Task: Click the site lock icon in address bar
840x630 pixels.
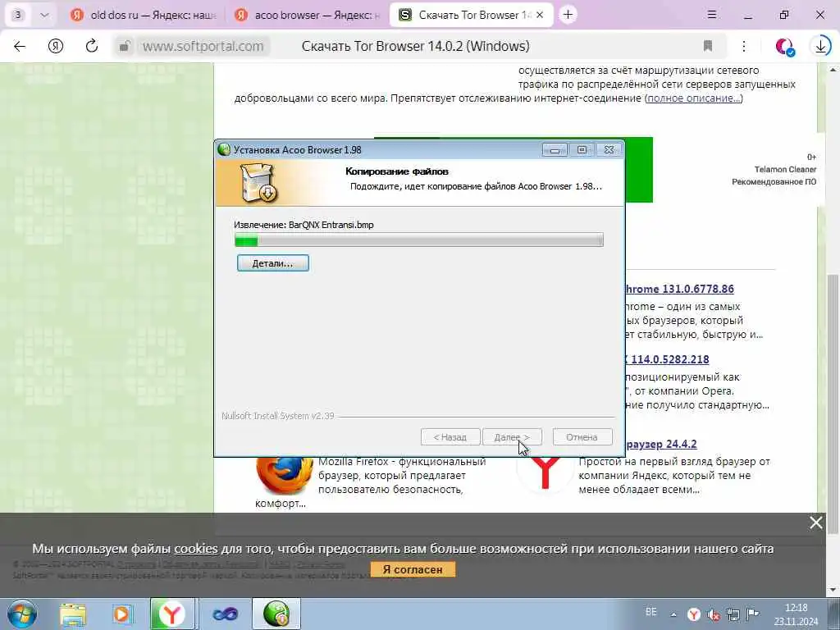Action: click(x=124, y=46)
